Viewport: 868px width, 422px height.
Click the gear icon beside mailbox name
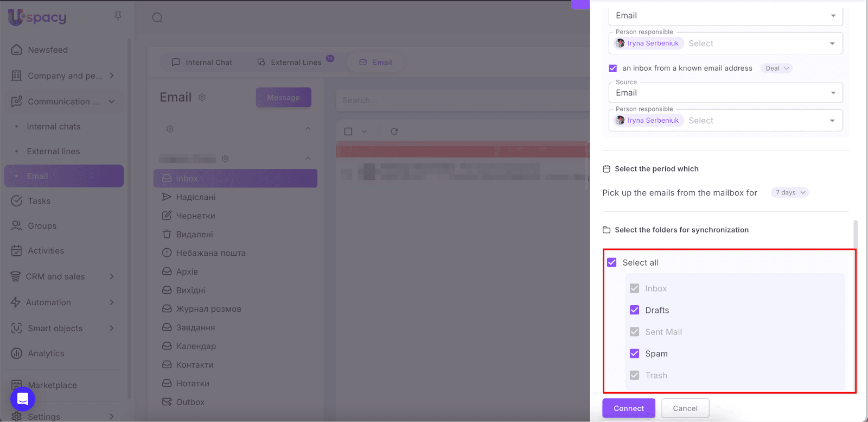coord(225,159)
